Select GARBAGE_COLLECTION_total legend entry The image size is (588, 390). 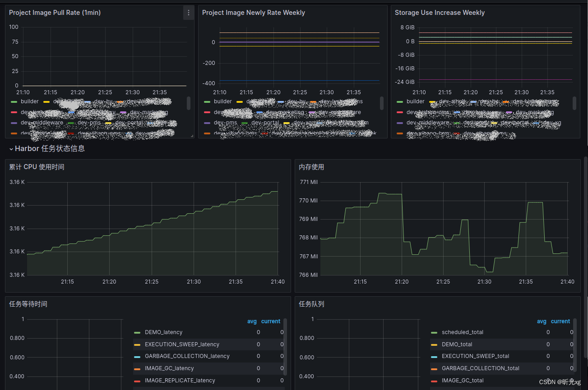coord(481,368)
